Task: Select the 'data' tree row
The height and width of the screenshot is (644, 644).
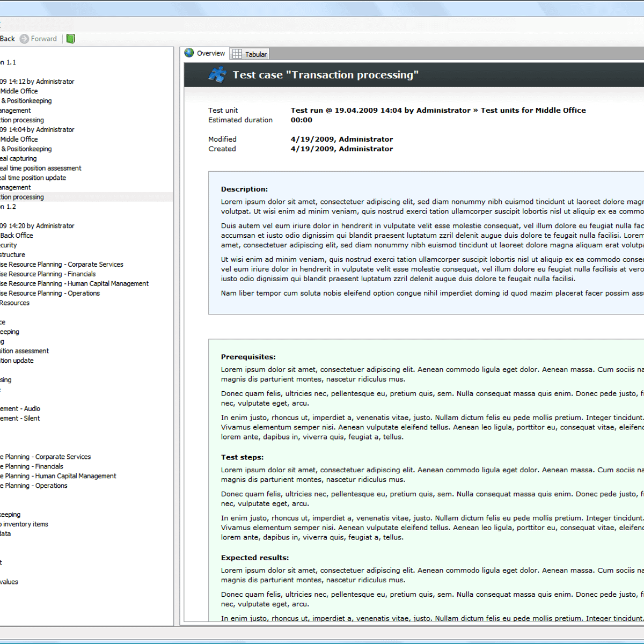Action: (x=5, y=535)
